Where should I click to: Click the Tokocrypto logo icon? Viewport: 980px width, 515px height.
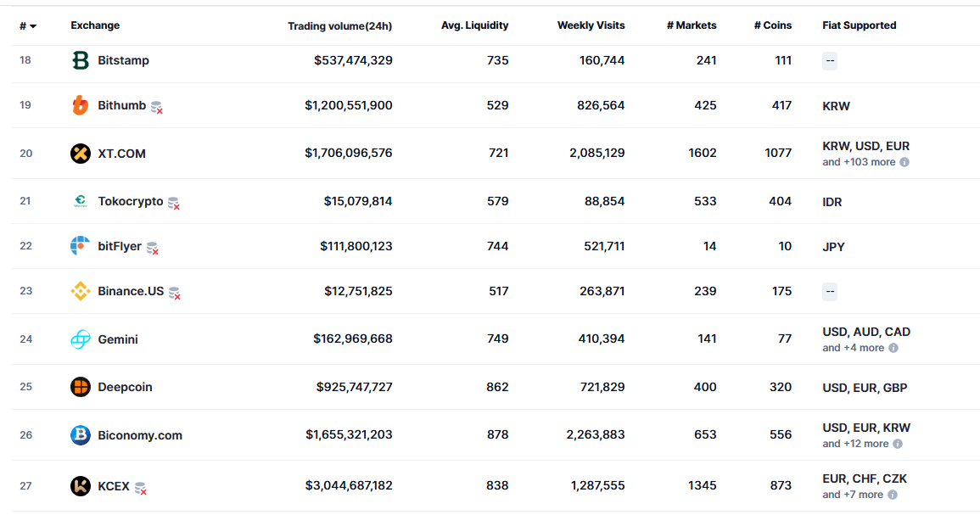[81, 201]
